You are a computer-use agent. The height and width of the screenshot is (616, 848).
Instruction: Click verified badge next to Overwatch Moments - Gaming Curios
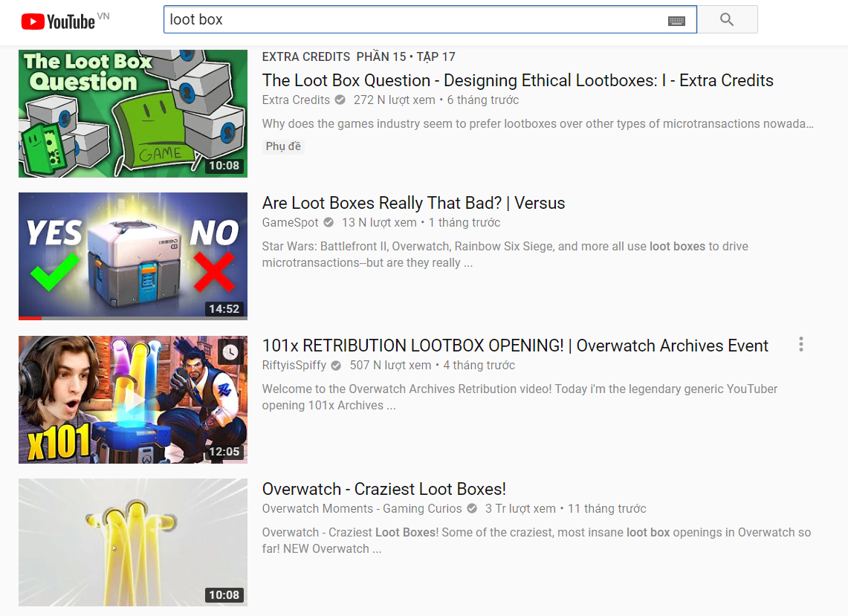(472, 508)
